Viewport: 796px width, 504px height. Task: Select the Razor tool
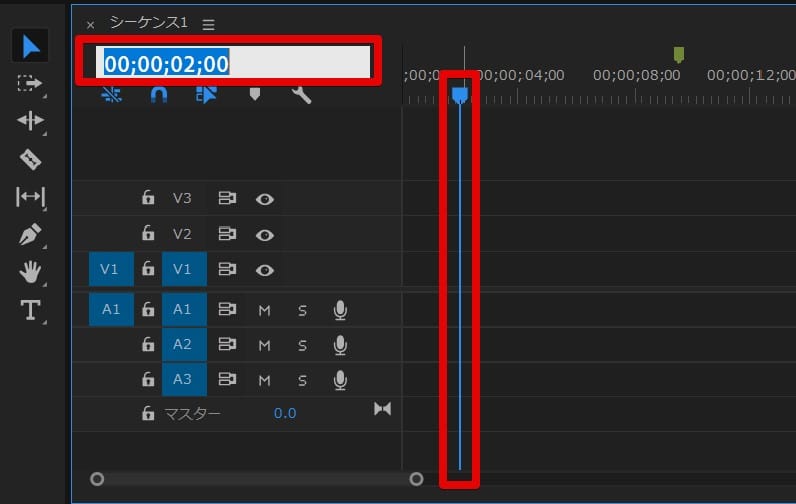(30, 159)
